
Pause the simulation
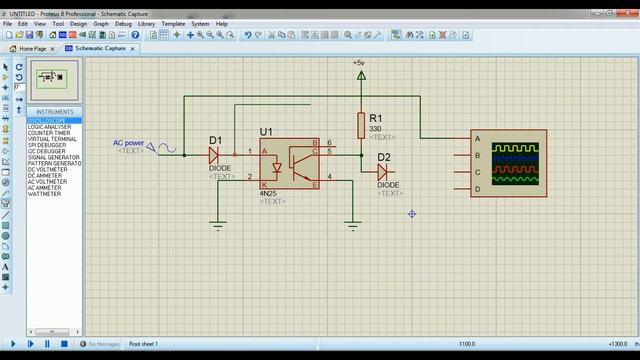(47, 344)
